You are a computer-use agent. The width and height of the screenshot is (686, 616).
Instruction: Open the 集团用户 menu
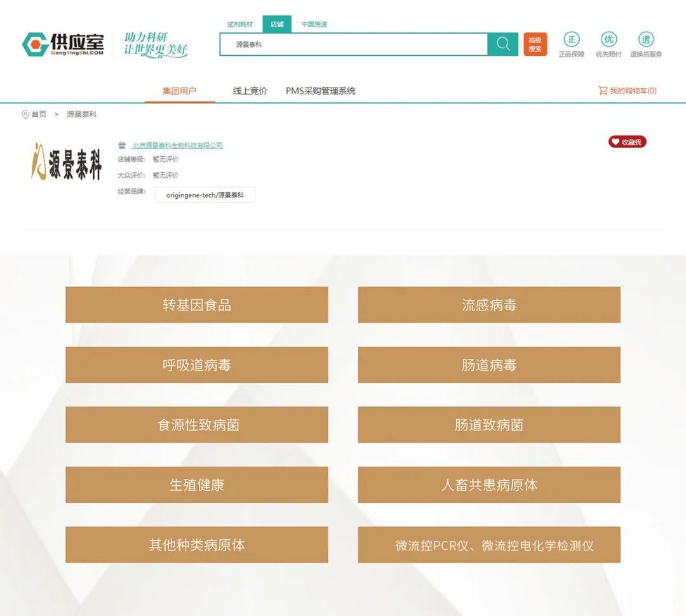[x=179, y=91]
